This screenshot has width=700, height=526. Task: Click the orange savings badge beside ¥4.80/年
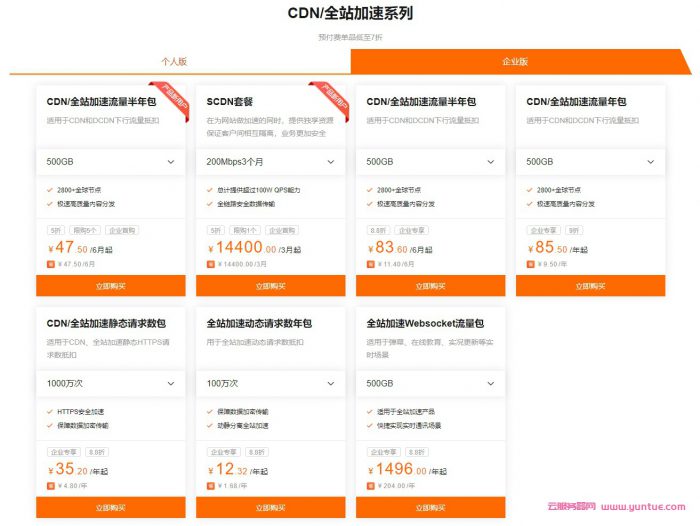51,486
